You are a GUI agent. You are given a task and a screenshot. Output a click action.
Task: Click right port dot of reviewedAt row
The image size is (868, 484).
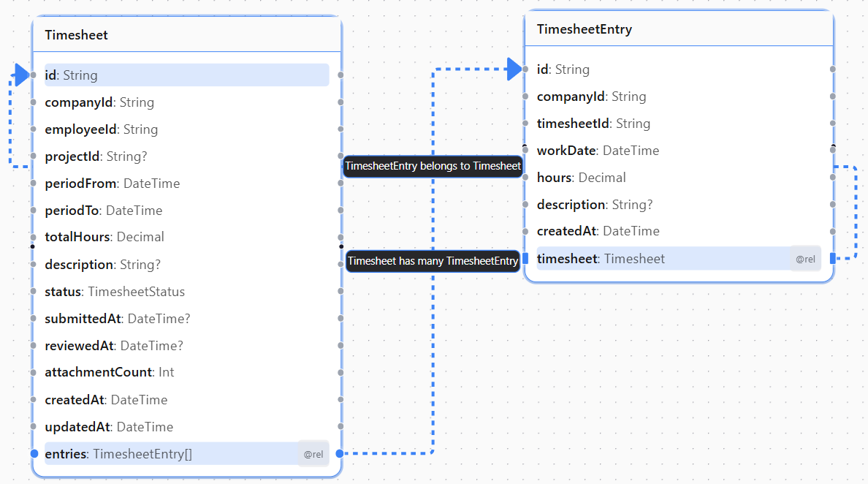[x=340, y=346]
